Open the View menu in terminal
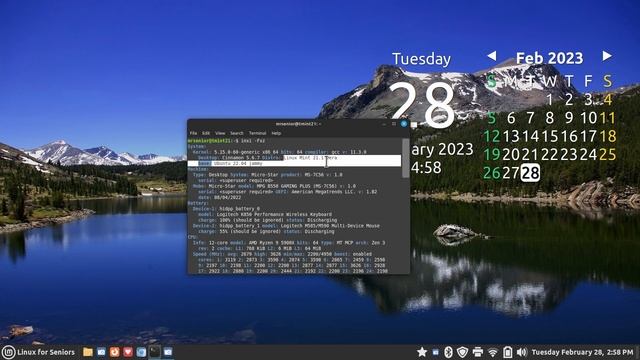This screenshot has width=640, height=360. pos(220,133)
